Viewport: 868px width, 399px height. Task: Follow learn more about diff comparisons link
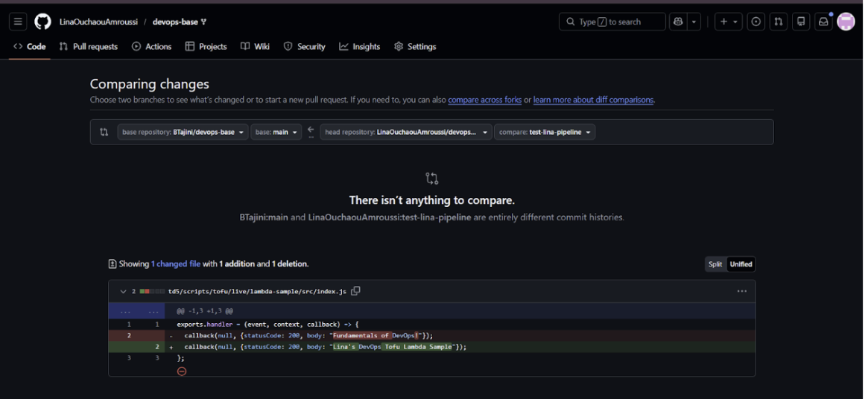[x=593, y=100]
